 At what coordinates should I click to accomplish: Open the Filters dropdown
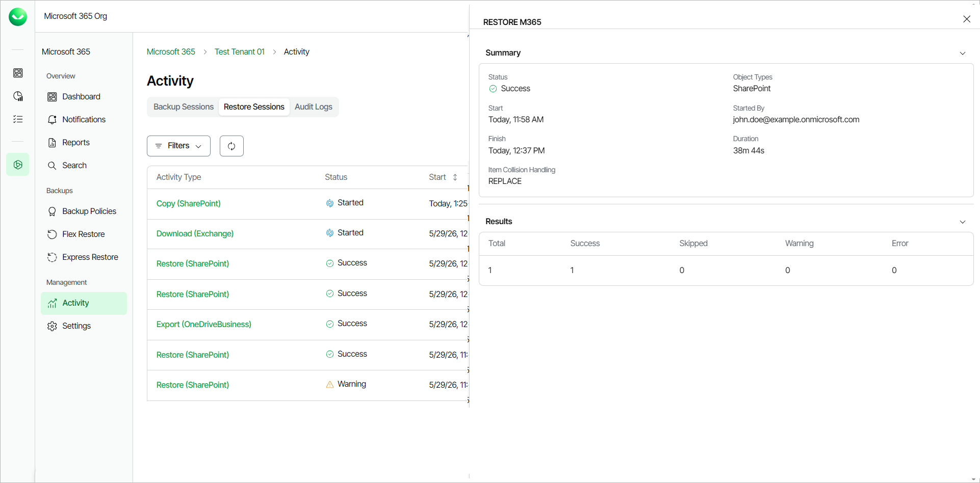[178, 146]
